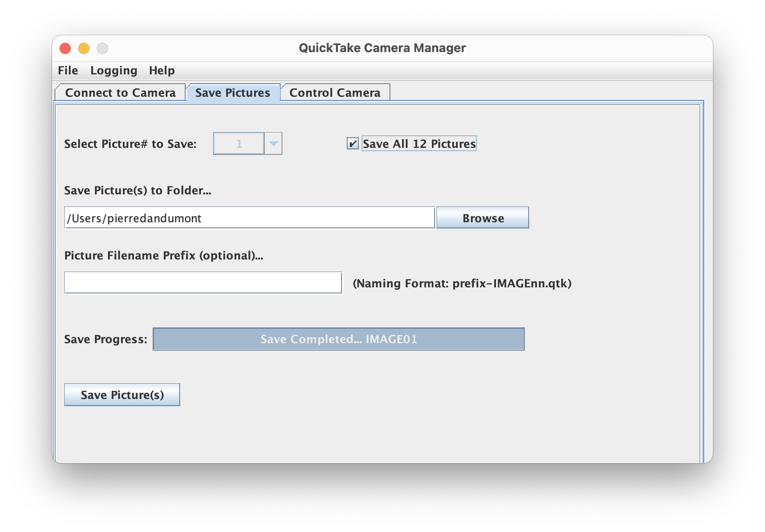Viewport: 765px width, 532px height.
Task: Open the Help menu
Action: [x=161, y=71]
